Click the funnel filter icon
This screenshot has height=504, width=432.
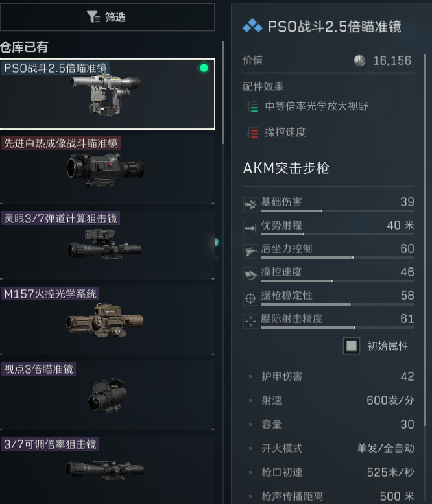pos(93,17)
